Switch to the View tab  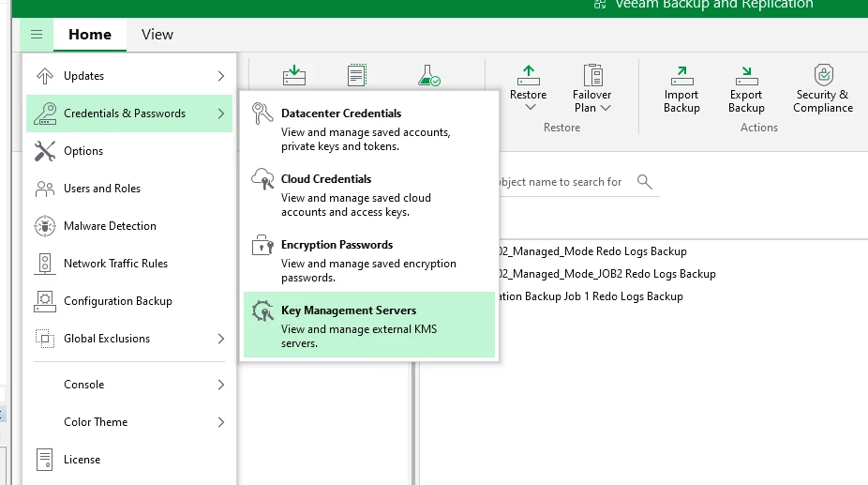(157, 35)
